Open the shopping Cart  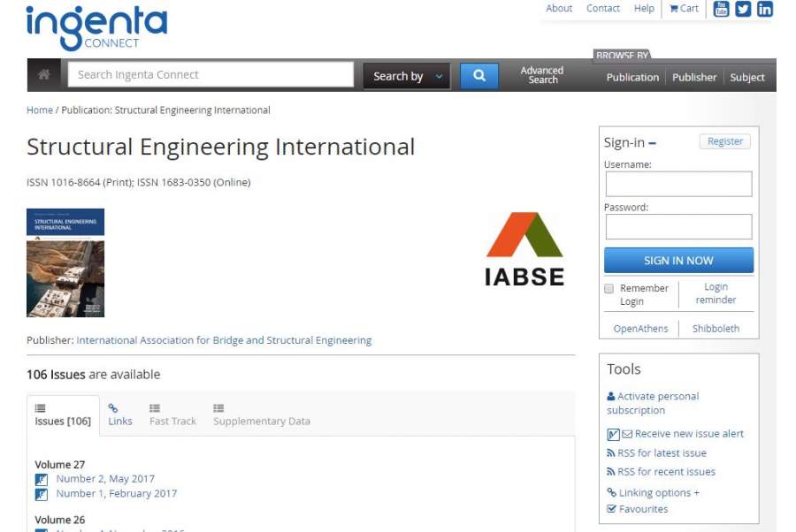click(x=684, y=8)
